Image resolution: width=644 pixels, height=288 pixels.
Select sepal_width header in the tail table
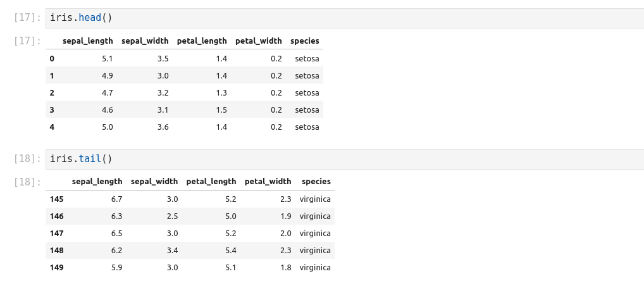(x=154, y=182)
